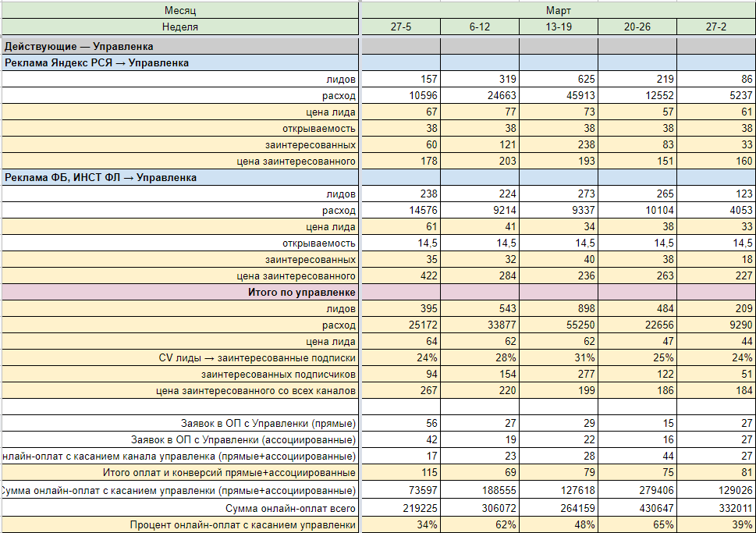Click "CV лиды → заинтересованные подписки" row label
Viewport: 756px width, 533px height.
[257, 357]
